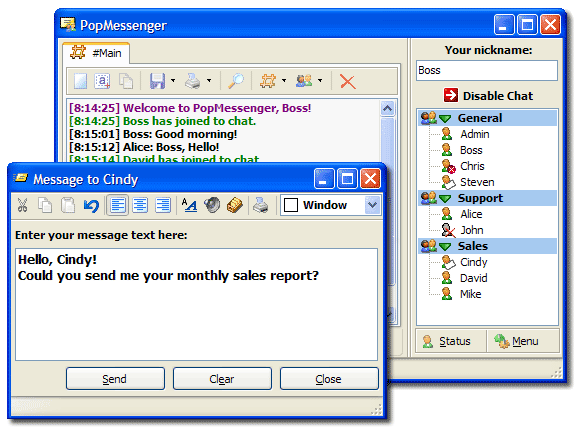Screen dimensions: 578x432
Task: Open the users group dropdown arrow
Action: [320, 80]
